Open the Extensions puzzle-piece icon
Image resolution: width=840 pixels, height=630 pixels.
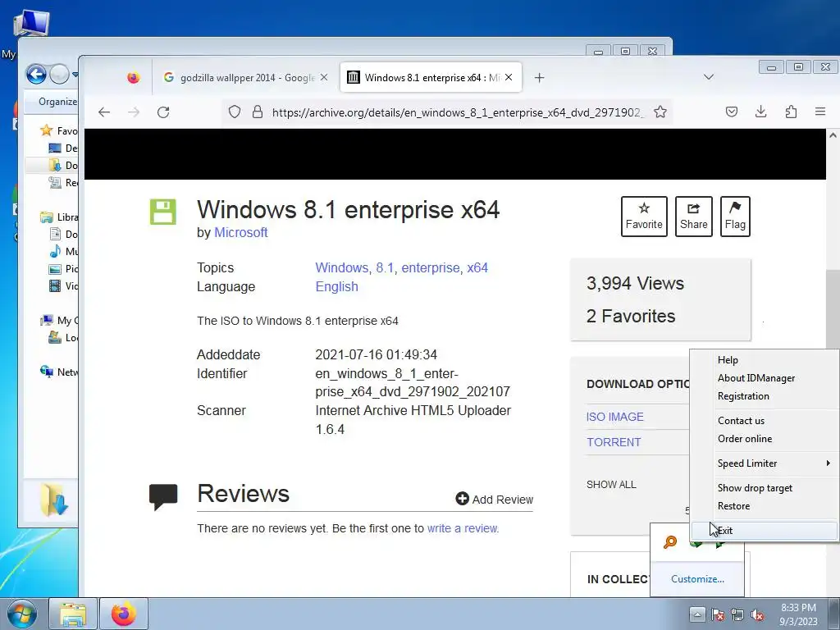click(x=791, y=112)
